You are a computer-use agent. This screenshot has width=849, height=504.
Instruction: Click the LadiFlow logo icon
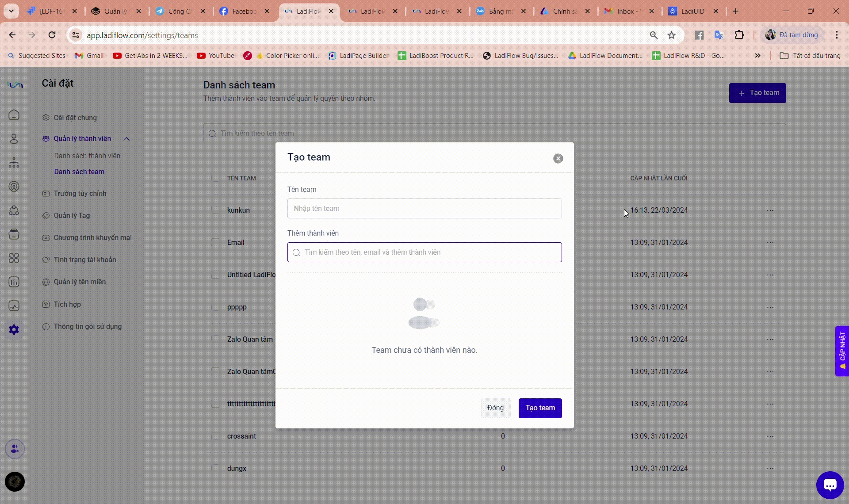(15, 85)
